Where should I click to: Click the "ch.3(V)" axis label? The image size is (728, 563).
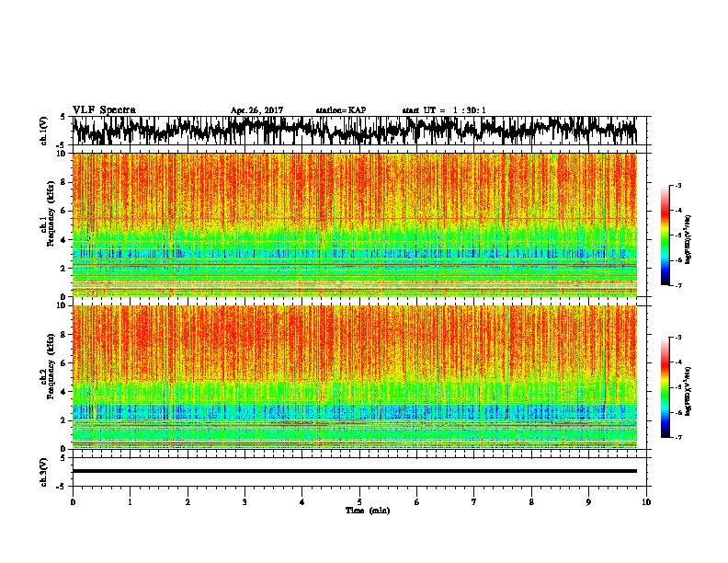tap(44, 472)
